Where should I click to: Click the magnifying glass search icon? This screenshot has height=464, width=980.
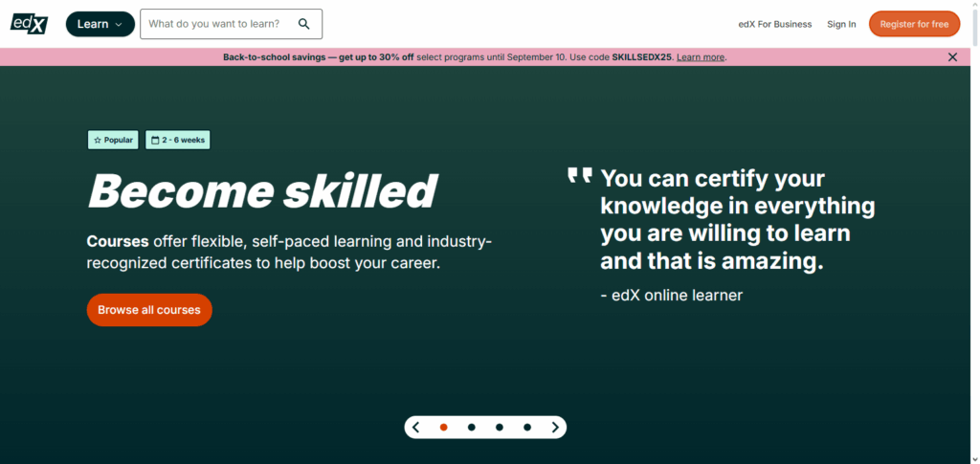[x=303, y=24]
